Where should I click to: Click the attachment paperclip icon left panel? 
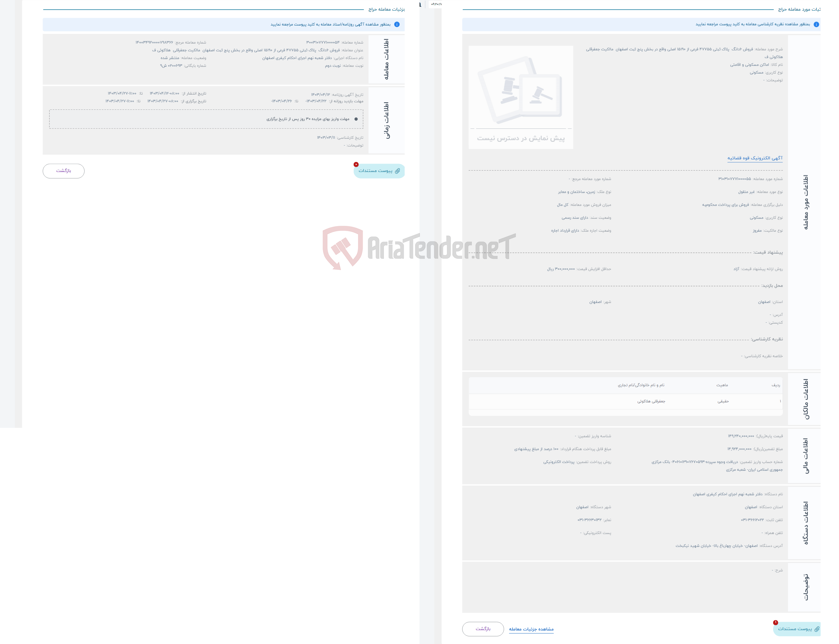[400, 171]
